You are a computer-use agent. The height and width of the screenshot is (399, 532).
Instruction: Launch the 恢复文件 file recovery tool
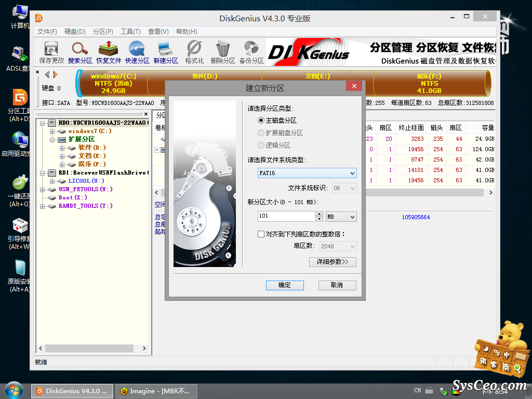[109, 52]
